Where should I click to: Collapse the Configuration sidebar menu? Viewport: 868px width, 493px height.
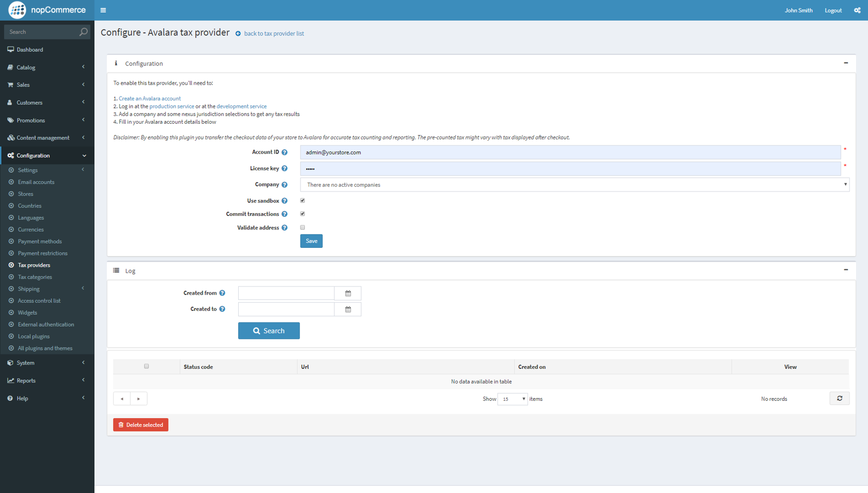click(x=47, y=156)
